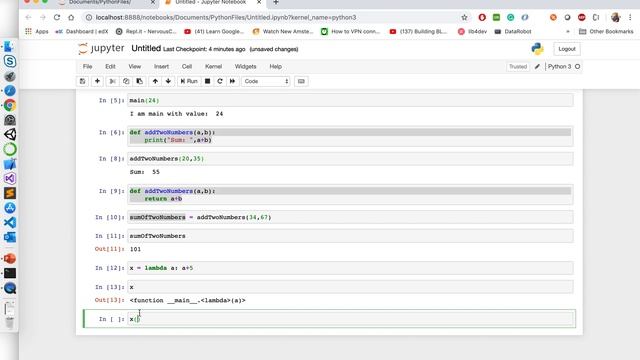The width and height of the screenshot is (640, 360).
Task: Click the browser back arrow
Action: tap(28, 17)
